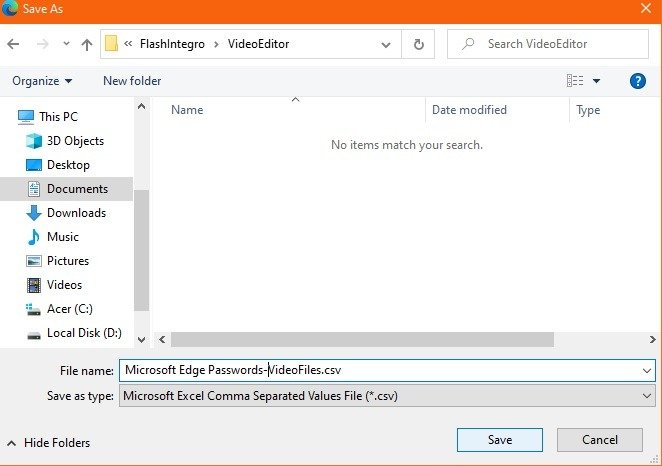Sort by the Name column header
The height and width of the screenshot is (466, 662).
187,110
